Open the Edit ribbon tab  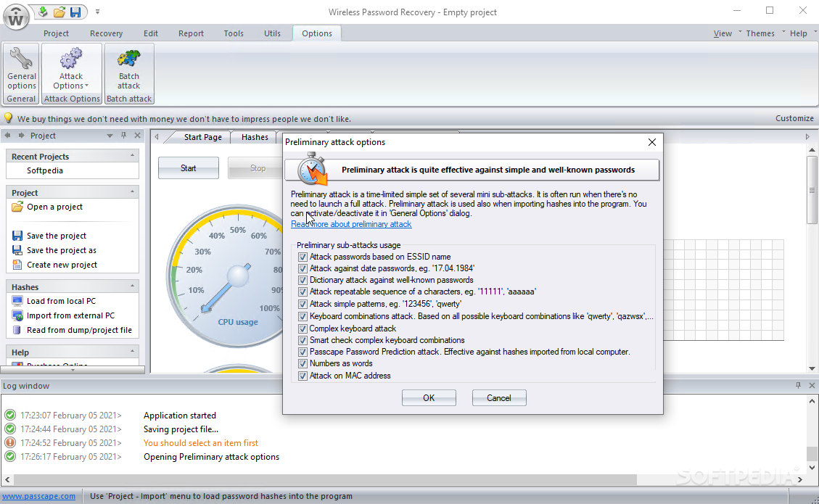click(151, 33)
